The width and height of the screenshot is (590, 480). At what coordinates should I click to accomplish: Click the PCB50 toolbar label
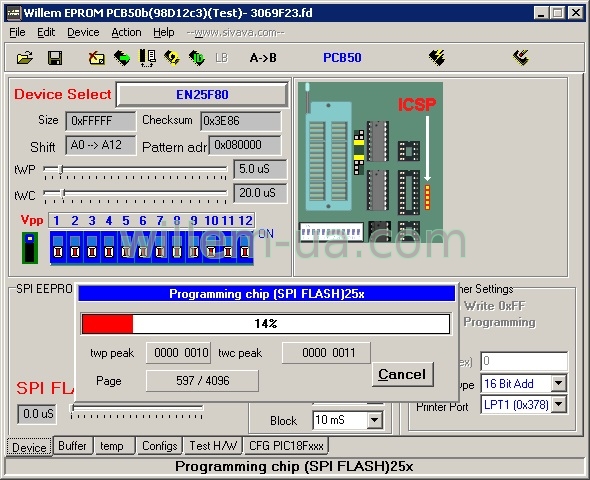342,58
